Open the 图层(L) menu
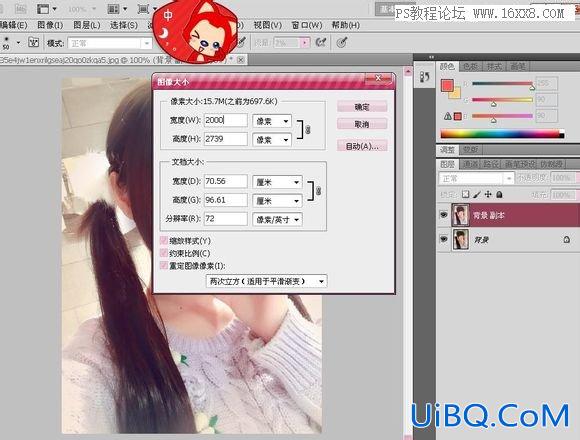 pyautogui.click(x=87, y=25)
